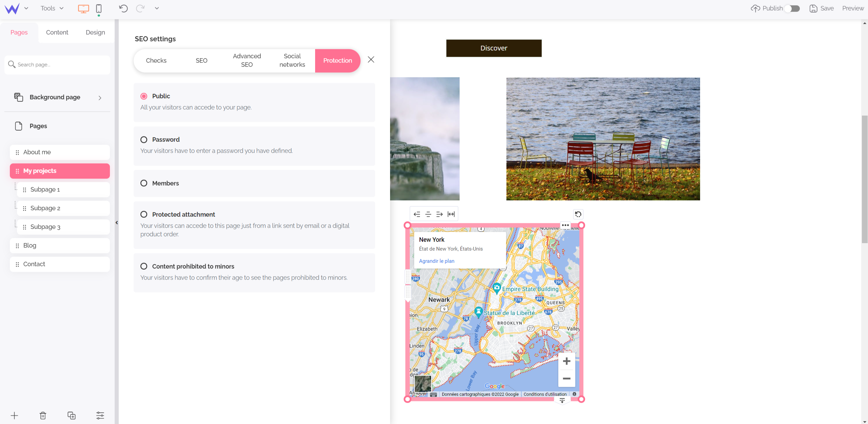
Task: Switch to the SEO tab
Action: point(201,60)
